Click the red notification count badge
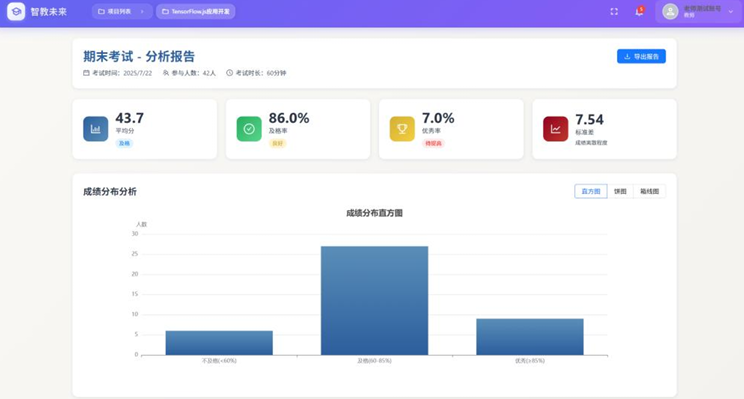The width and height of the screenshot is (744, 399). point(642,9)
